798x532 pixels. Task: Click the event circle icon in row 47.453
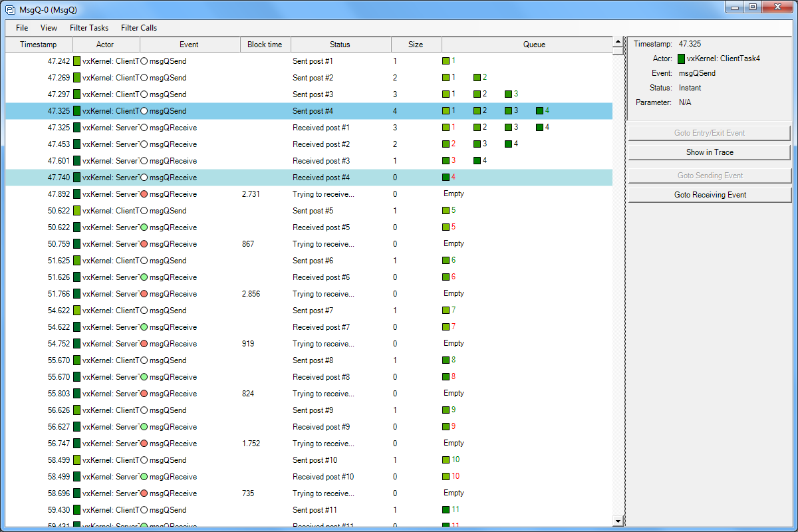coord(144,144)
